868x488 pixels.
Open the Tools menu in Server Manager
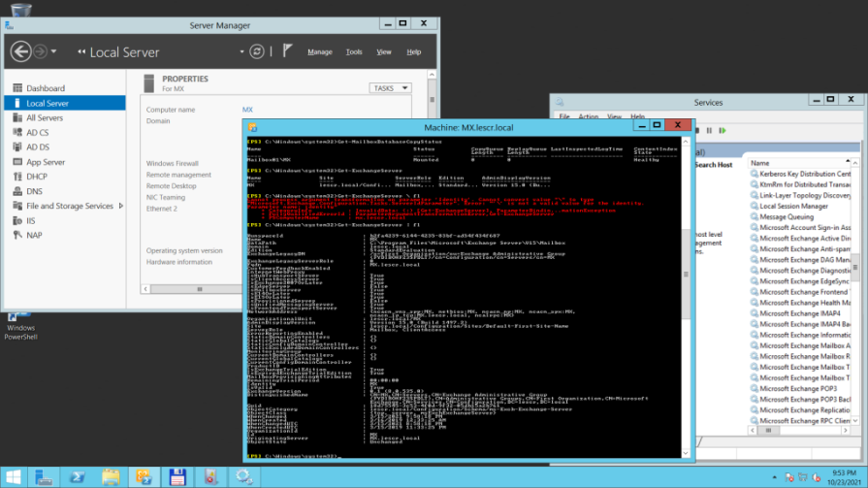point(354,52)
